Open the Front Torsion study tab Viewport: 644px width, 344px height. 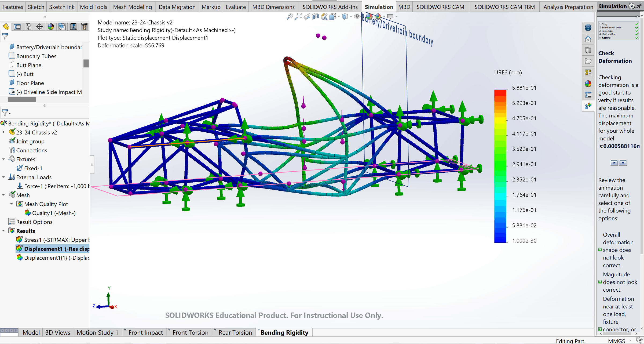point(190,332)
